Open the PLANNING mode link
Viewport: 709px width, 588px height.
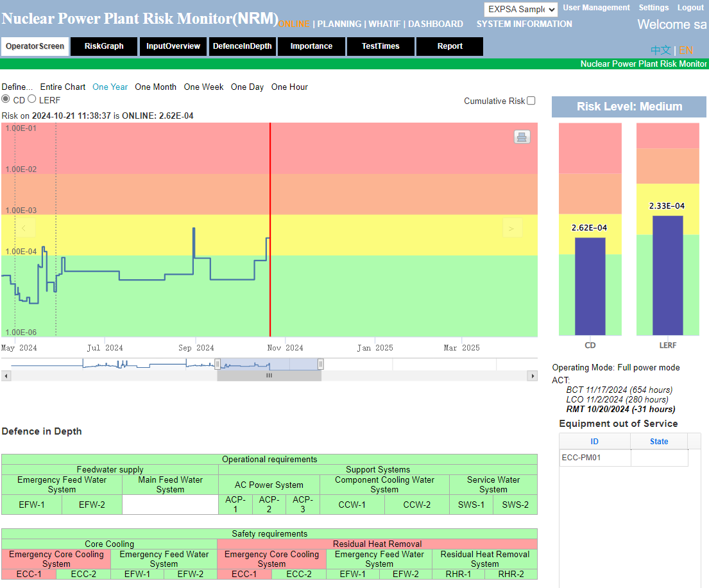(x=339, y=24)
